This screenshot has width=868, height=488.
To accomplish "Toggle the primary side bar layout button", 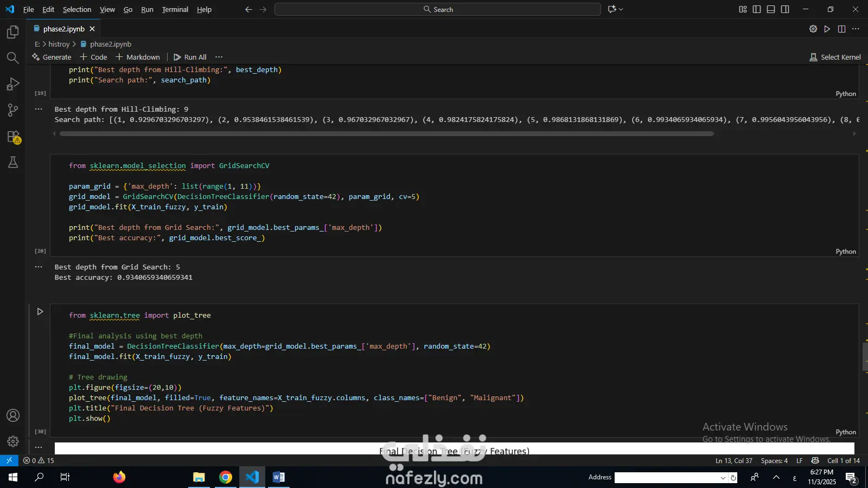I will pyautogui.click(x=757, y=9).
